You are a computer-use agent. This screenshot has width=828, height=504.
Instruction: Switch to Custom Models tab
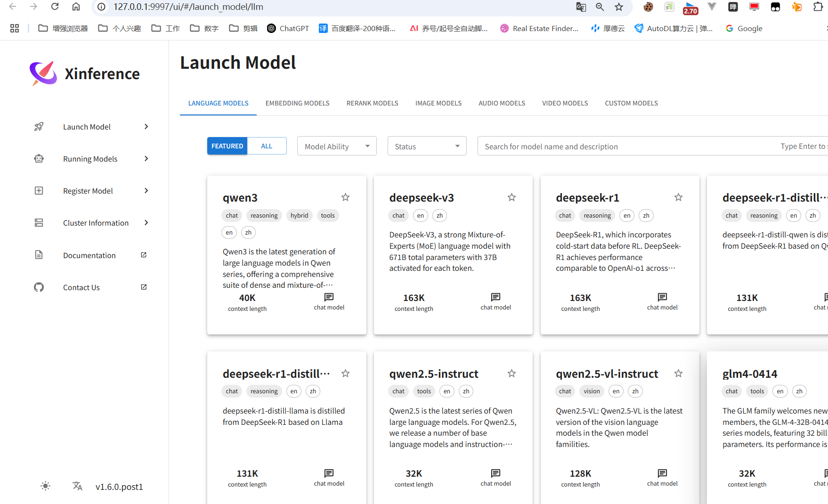coord(631,103)
